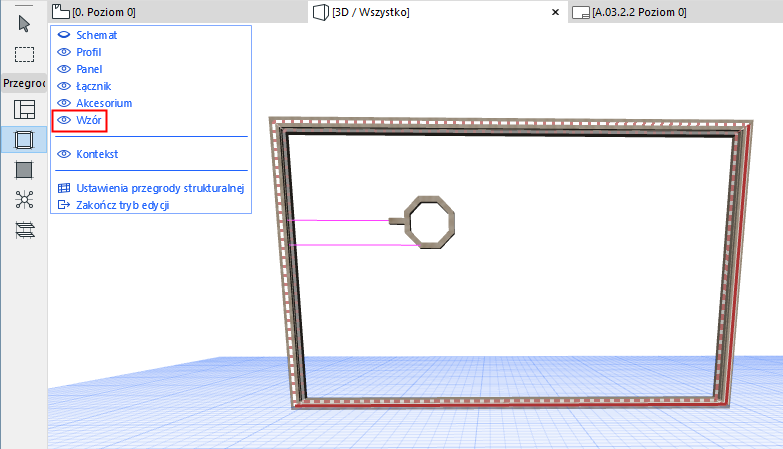Screen dimensions: 783x449
Task: Toggle Akcesorium visibility eye
Action: (x=64, y=103)
